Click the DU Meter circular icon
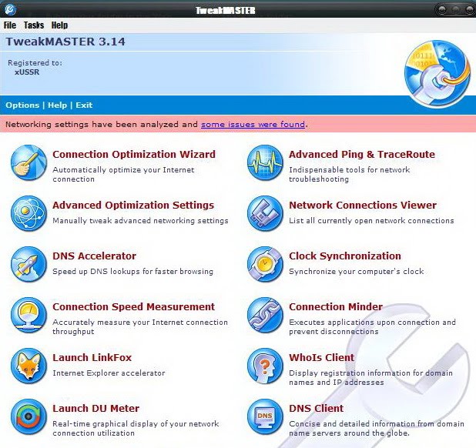476x448 pixels. coord(28,416)
